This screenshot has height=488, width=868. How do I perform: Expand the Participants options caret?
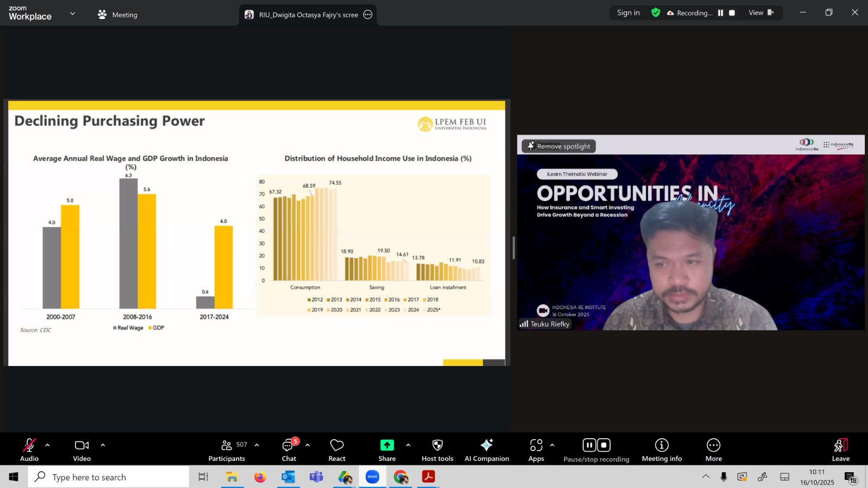click(x=257, y=445)
